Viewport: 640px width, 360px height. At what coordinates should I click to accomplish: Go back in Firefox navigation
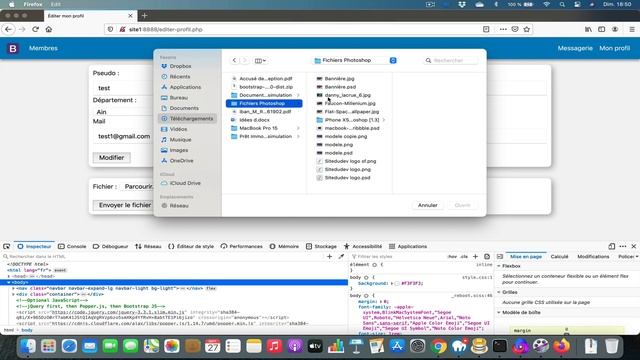(x=8, y=29)
